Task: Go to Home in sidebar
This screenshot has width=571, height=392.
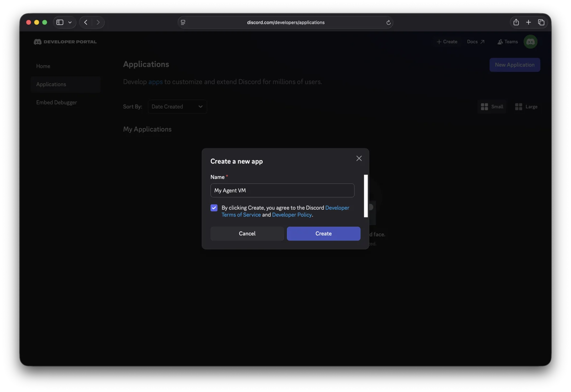Action: [x=43, y=66]
